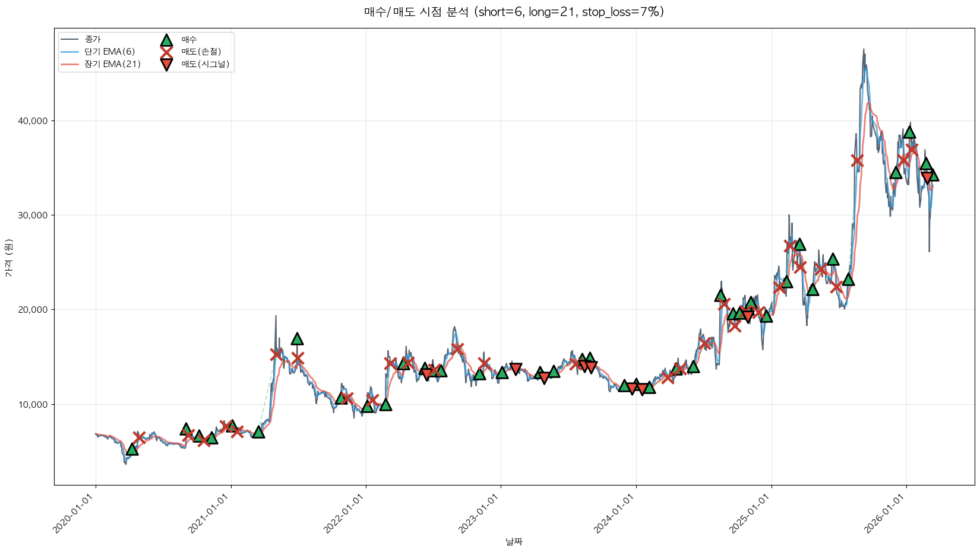Click the 매도(시그널) inverted triangle legend icon
Image resolution: width=980 pixels, height=552 pixels.
click(x=166, y=64)
